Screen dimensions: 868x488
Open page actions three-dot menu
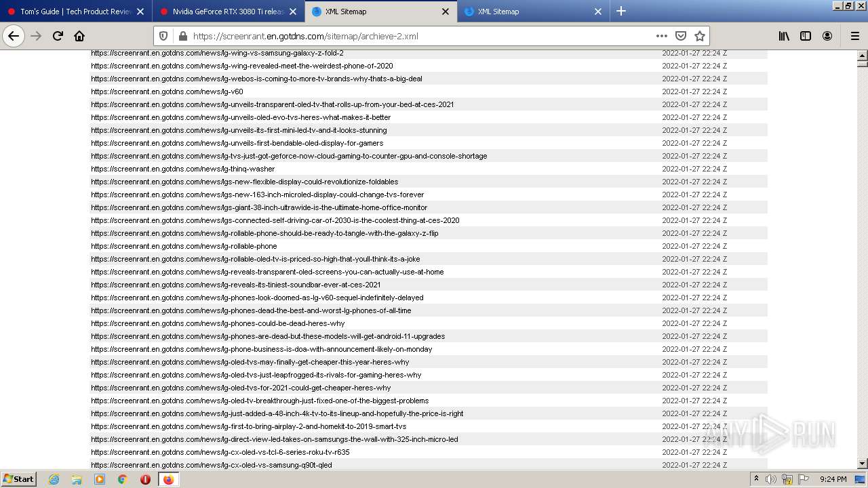661,36
